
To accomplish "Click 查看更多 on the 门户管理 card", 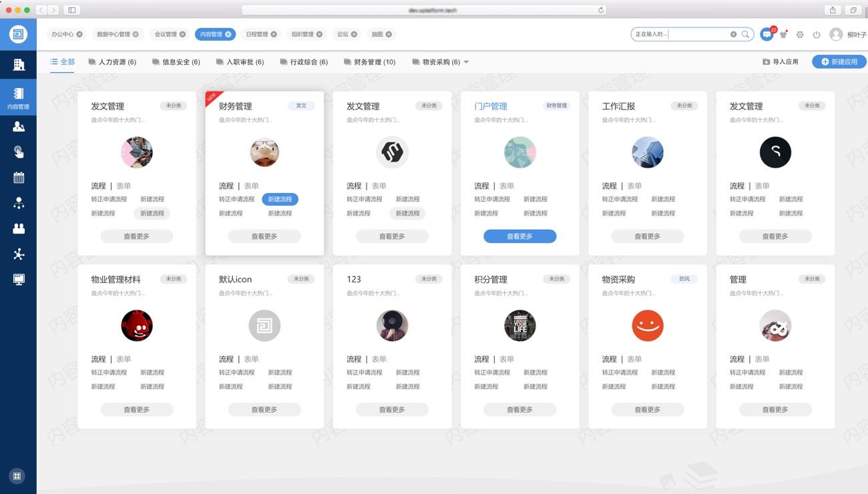I will click(x=519, y=236).
